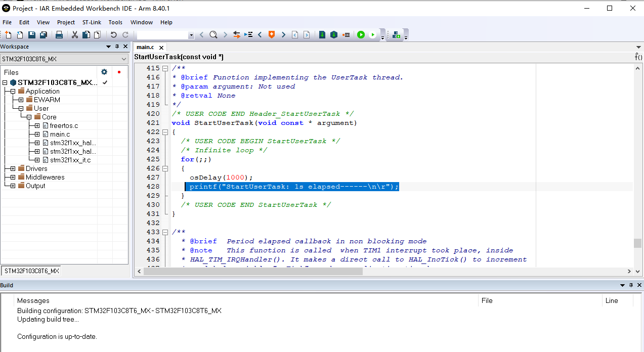Print the document via the printer icon
Viewport: 644px width, 352px height.
(59, 35)
